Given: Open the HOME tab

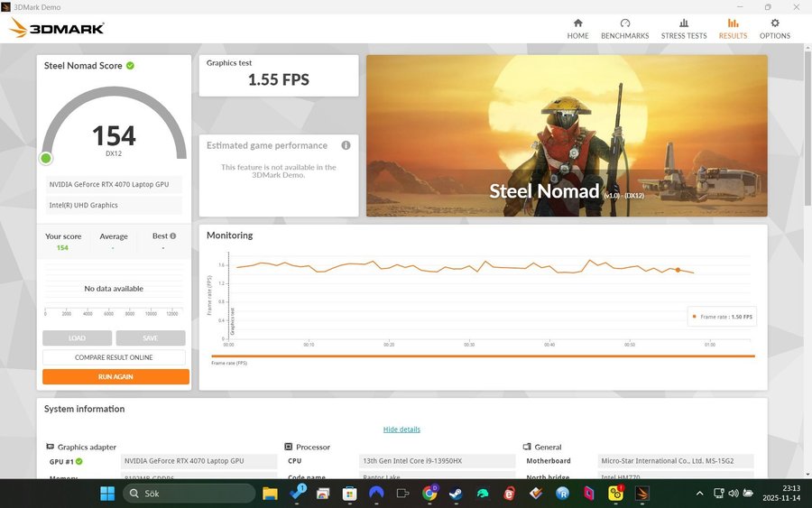Looking at the screenshot, I should tap(577, 29).
